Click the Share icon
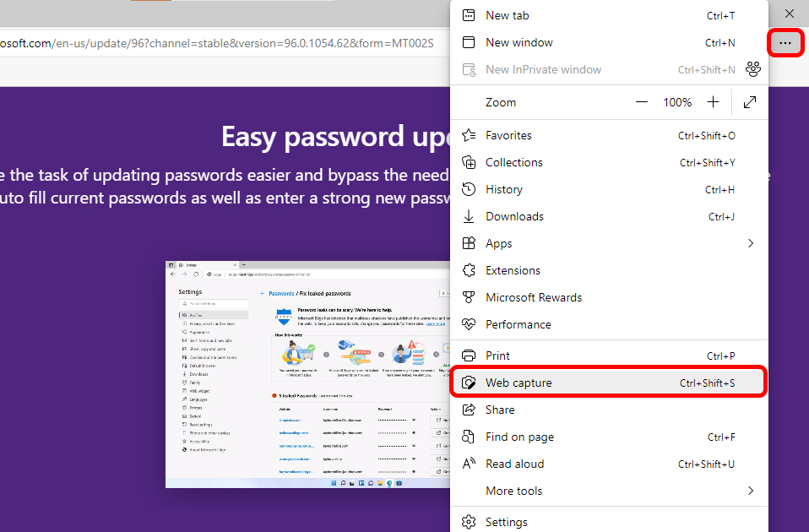Image resolution: width=809 pixels, height=532 pixels. tap(469, 410)
